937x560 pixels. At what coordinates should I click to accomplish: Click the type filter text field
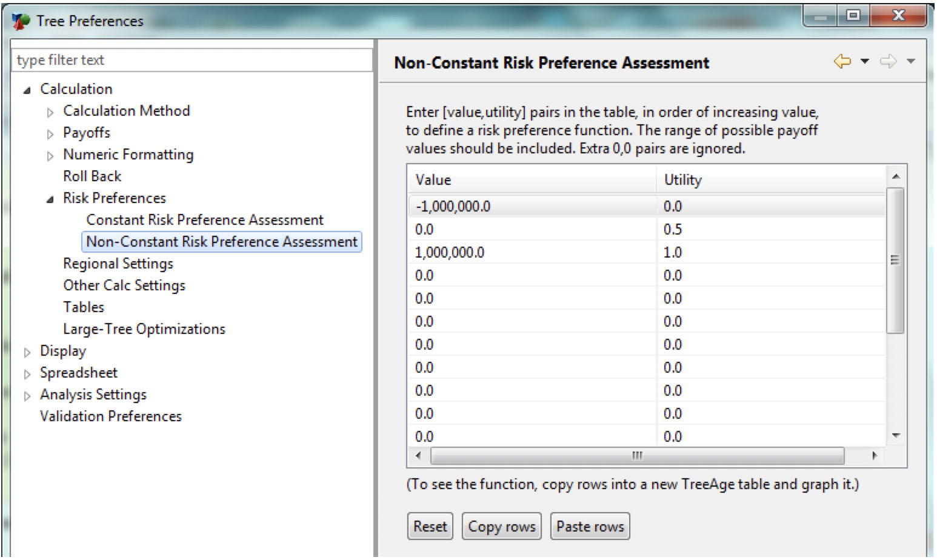click(x=182, y=60)
